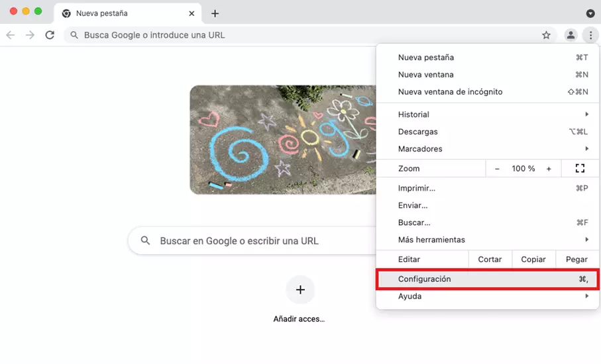This screenshot has height=364, width=601.
Task: Choose Enviar... from the menu
Action: (487, 205)
